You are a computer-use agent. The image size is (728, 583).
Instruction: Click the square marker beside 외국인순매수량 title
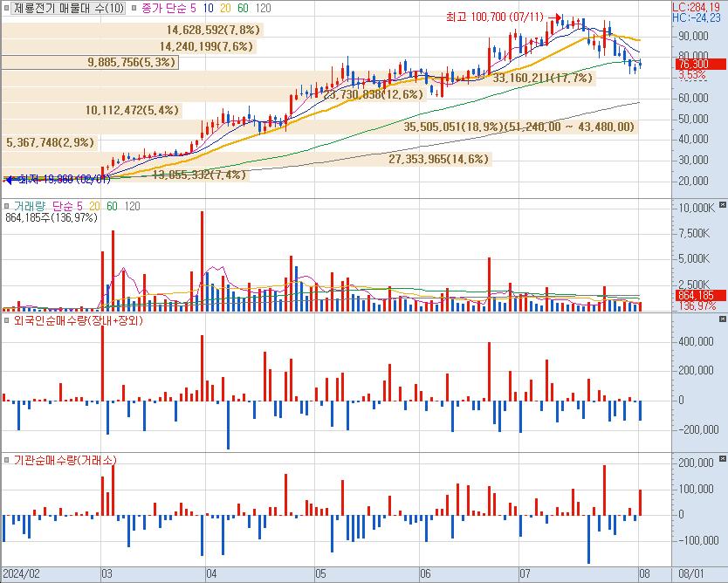coord(7,320)
